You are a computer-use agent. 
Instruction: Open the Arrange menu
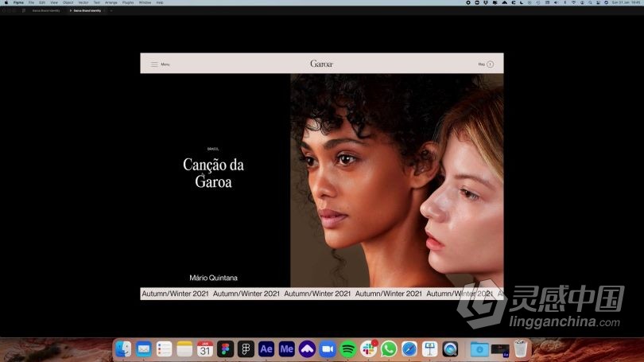(111, 2)
